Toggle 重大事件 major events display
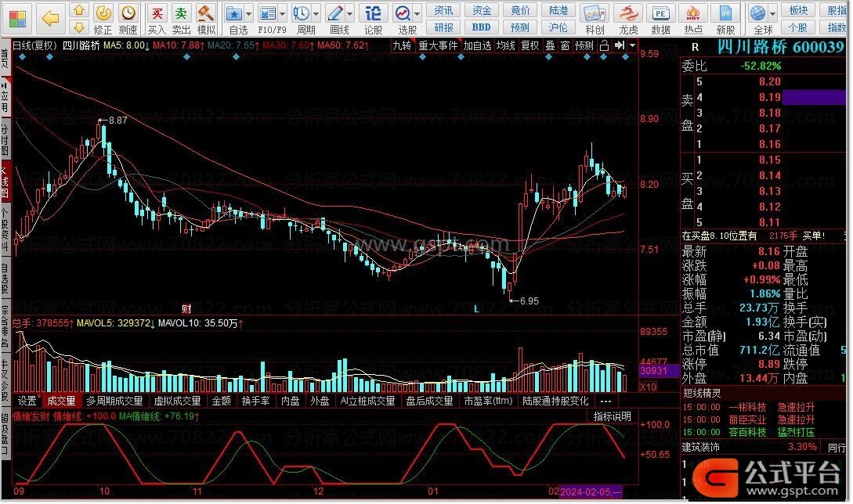 click(x=438, y=46)
